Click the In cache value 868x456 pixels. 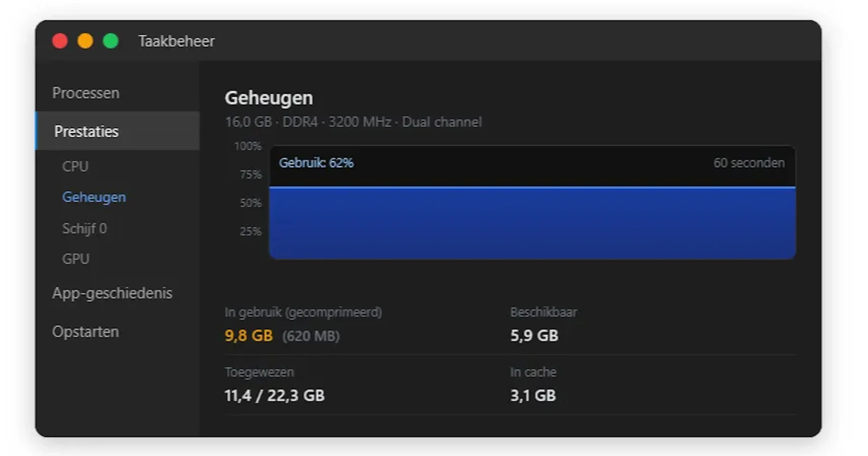pyautogui.click(x=532, y=395)
